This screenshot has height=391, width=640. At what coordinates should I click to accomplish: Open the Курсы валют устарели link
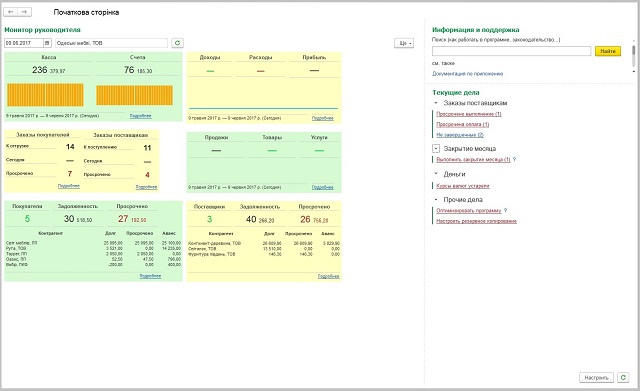click(x=463, y=186)
